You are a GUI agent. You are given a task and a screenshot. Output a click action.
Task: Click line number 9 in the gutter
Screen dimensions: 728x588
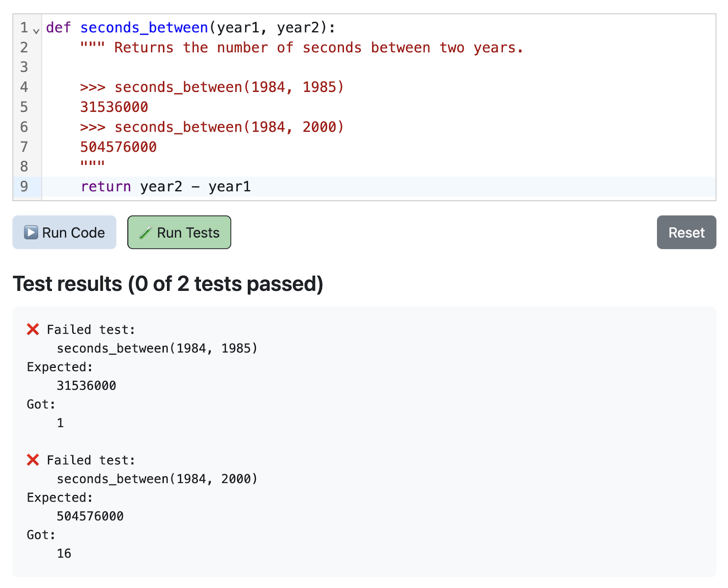[24, 187]
